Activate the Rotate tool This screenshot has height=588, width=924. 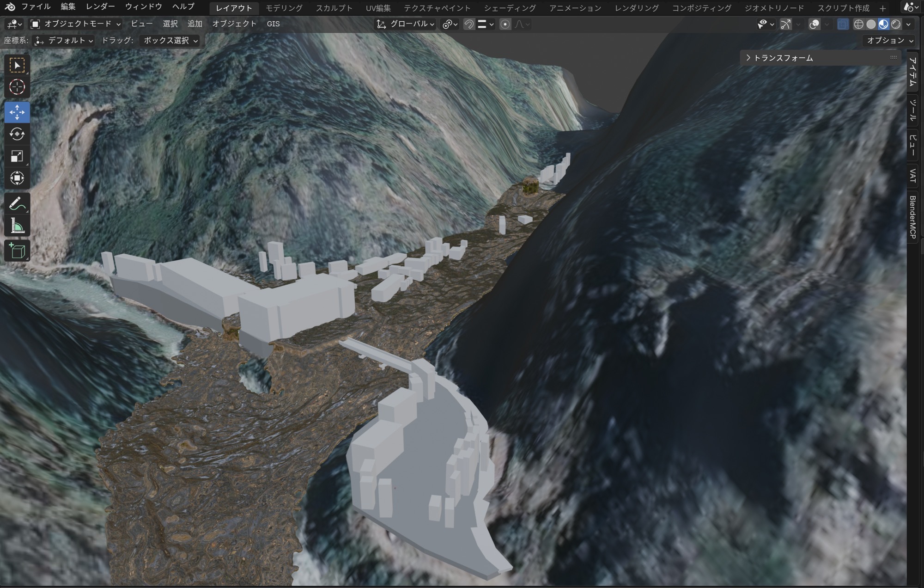(17, 134)
